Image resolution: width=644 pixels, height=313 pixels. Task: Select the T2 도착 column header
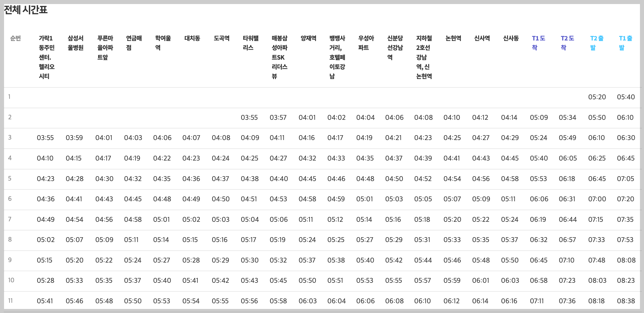pyautogui.click(x=567, y=43)
